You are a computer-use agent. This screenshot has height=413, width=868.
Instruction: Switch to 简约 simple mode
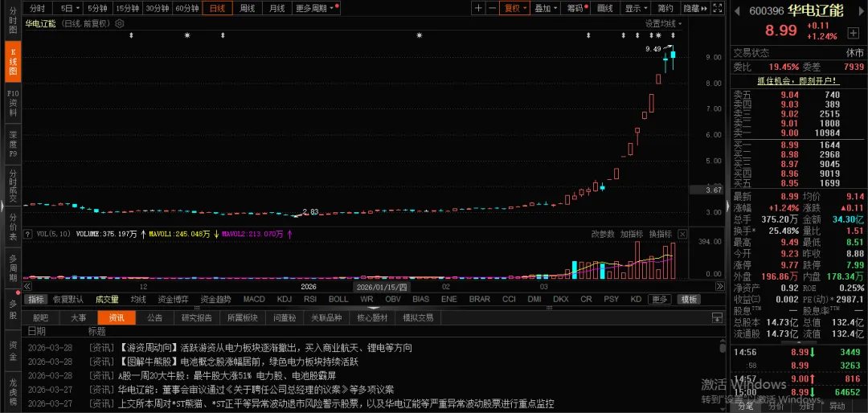point(665,8)
